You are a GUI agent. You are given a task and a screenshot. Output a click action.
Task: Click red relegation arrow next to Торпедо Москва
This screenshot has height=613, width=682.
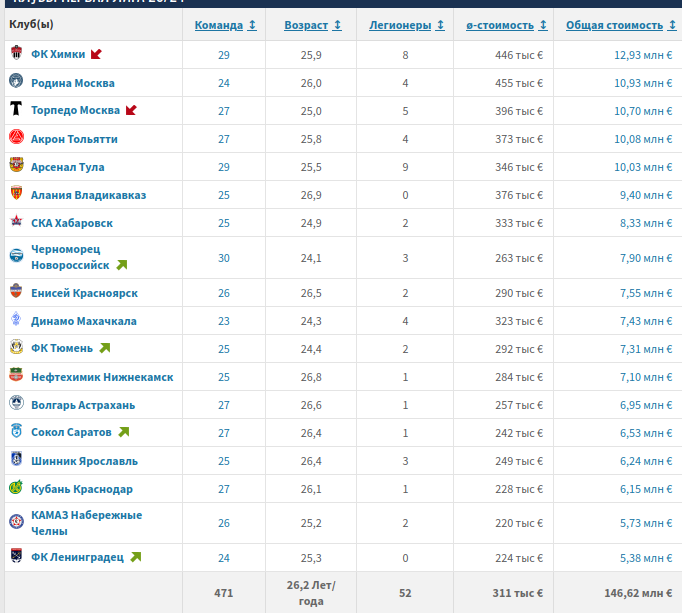tap(131, 110)
